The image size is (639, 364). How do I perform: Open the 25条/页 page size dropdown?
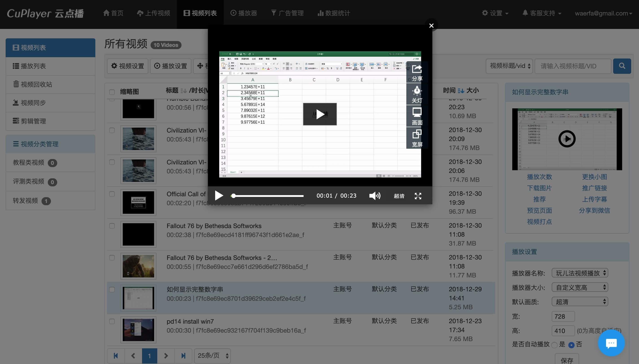(x=212, y=355)
